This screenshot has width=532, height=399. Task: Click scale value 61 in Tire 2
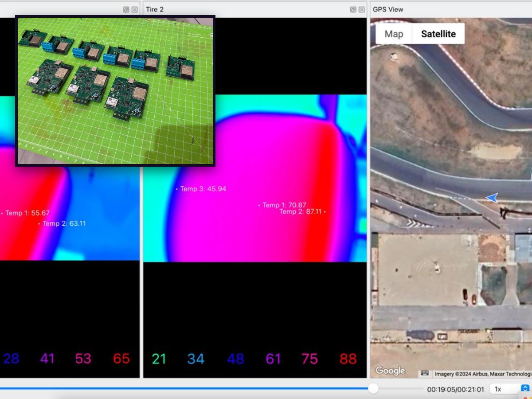[273, 359]
